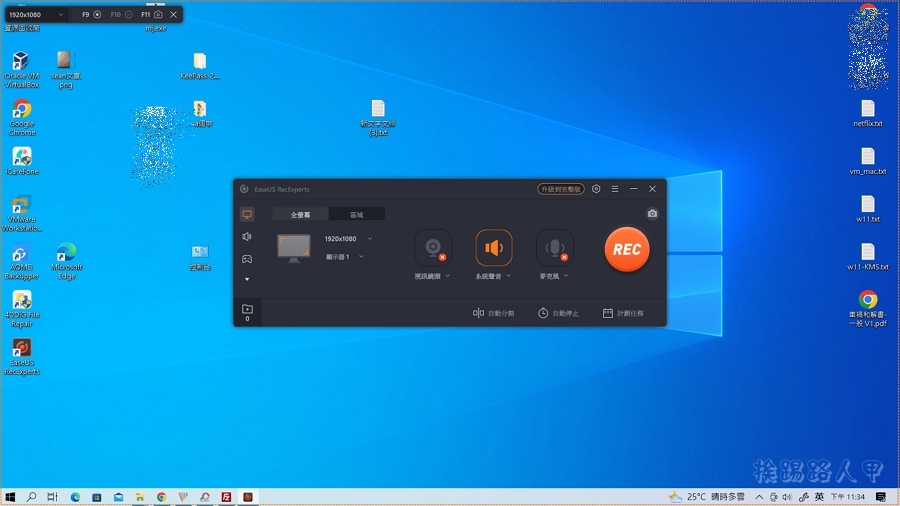The width and height of the screenshot is (900, 506).
Task: Select audio recording mode in sidebar
Action: pos(247,237)
